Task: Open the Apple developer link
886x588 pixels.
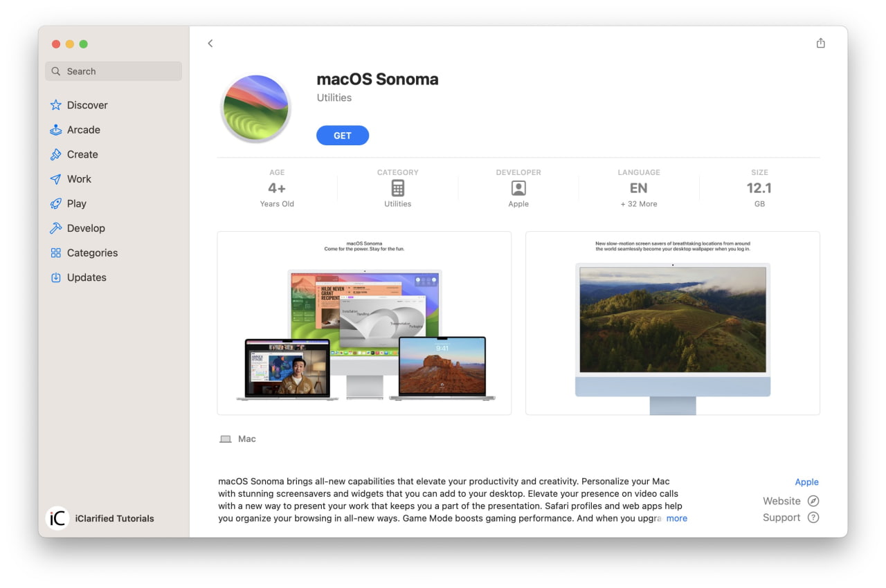Action: point(806,481)
